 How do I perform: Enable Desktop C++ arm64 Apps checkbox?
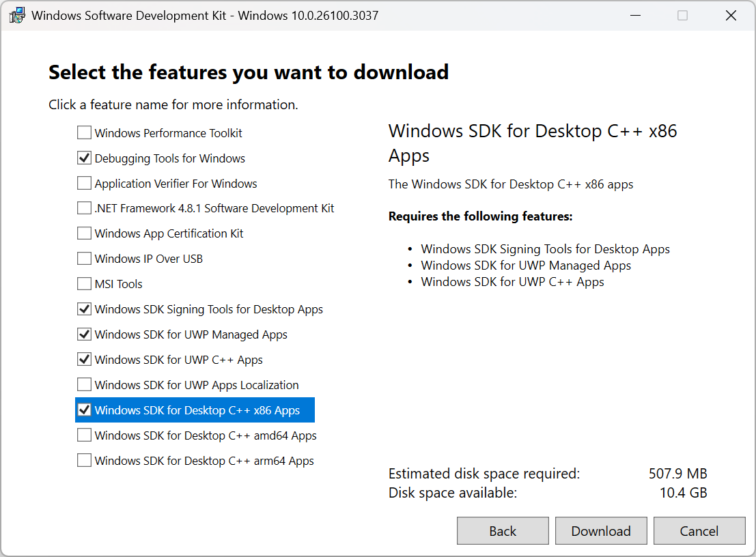click(85, 460)
